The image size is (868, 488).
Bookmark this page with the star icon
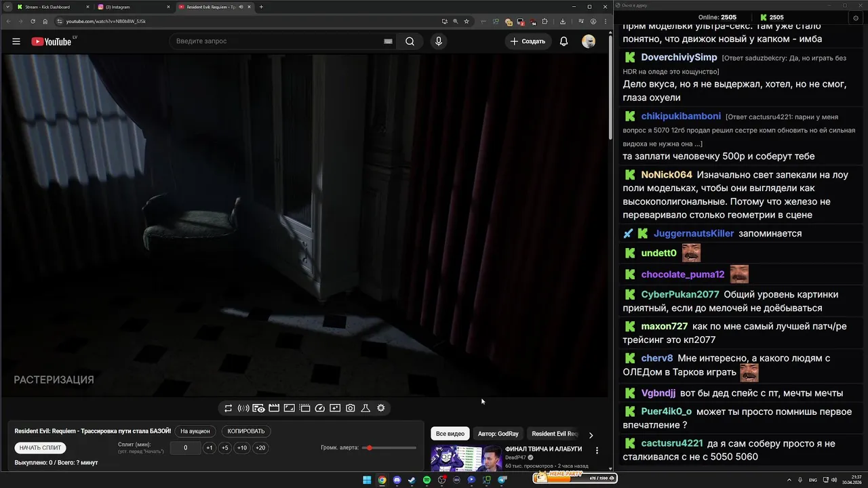[x=467, y=21]
